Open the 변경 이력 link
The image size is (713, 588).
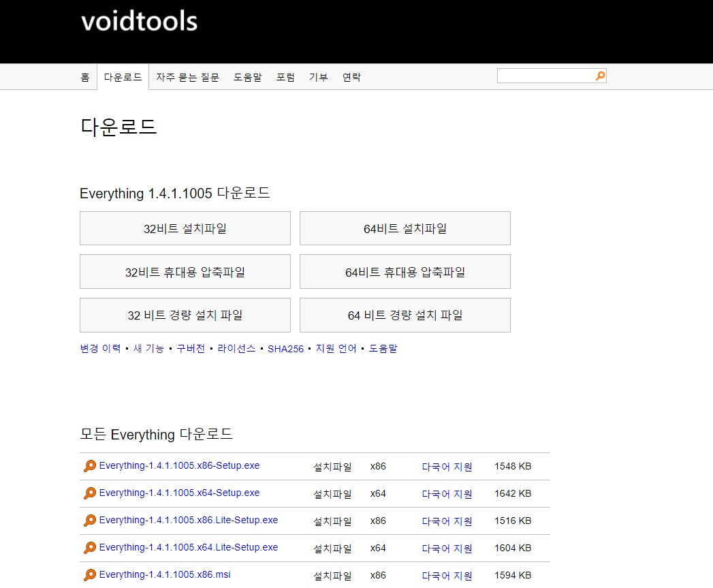pos(101,349)
